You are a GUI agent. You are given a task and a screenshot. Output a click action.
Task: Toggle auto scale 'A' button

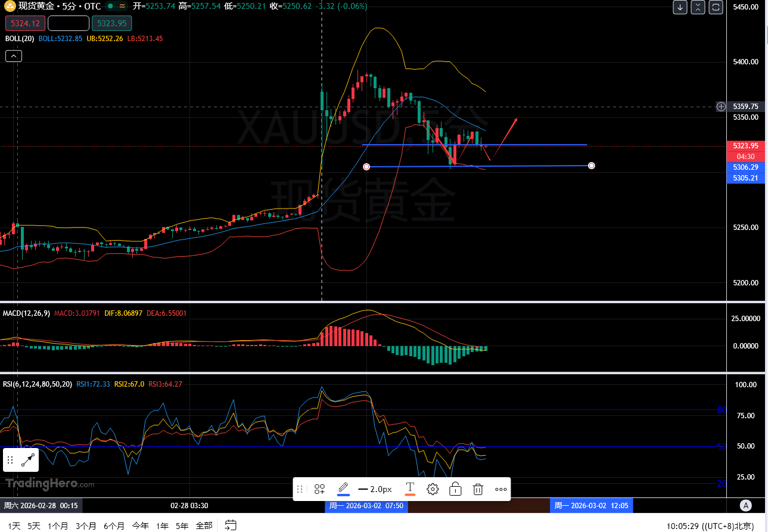(745, 505)
